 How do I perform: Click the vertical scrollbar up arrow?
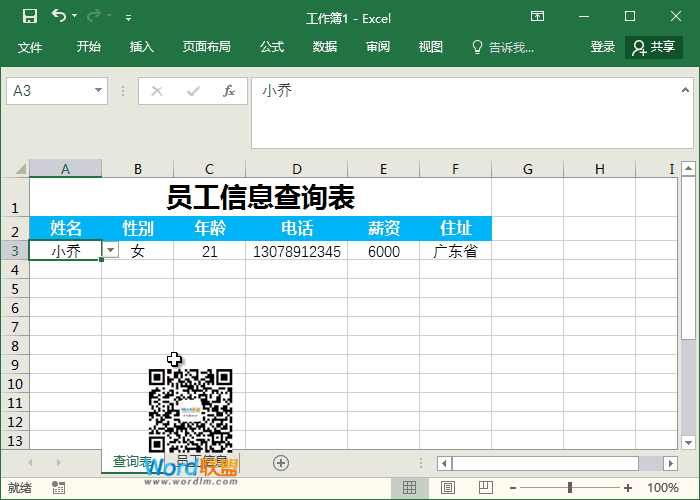coord(688,169)
